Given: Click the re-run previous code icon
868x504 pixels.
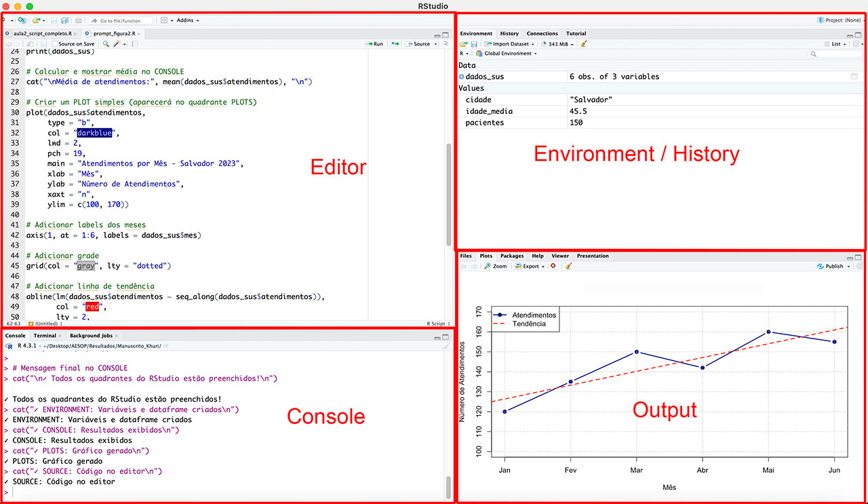Looking at the screenshot, I should (x=395, y=44).
